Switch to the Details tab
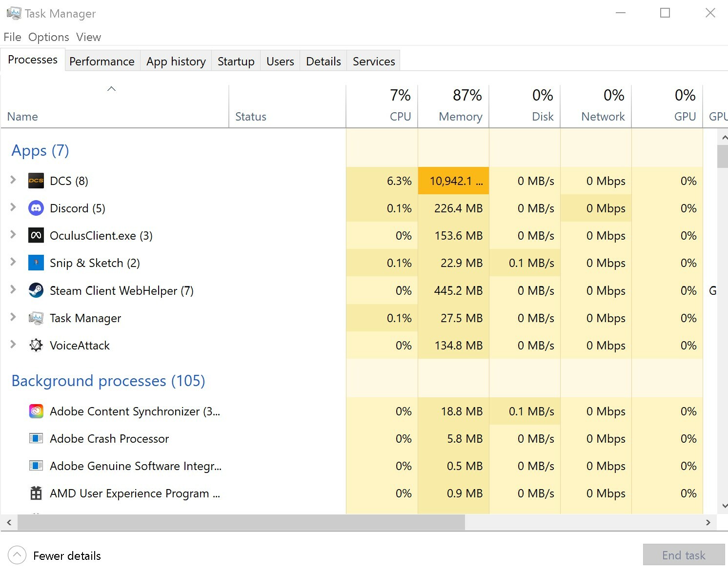This screenshot has height=574, width=728. [324, 61]
